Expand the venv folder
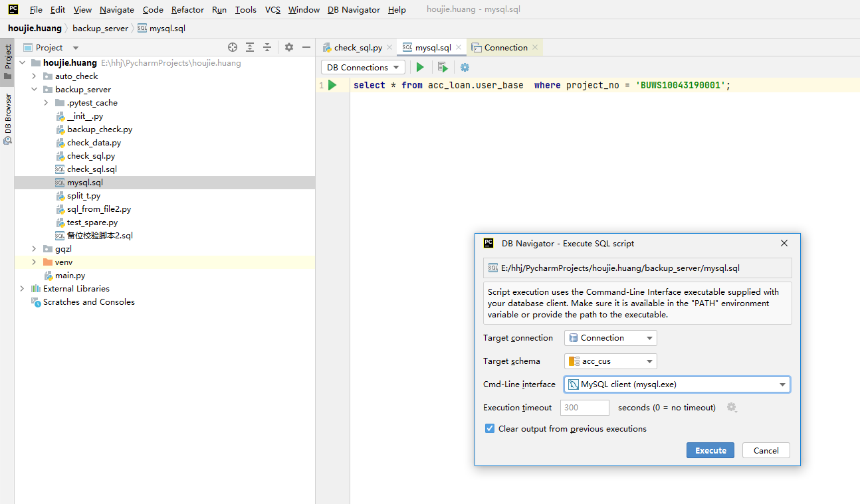Viewport: 860px width, 504px height. coord(34,262)
